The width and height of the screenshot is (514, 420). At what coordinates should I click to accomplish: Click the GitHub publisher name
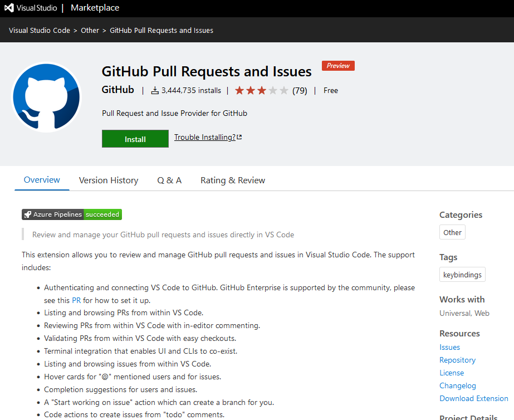click(118, 90)
